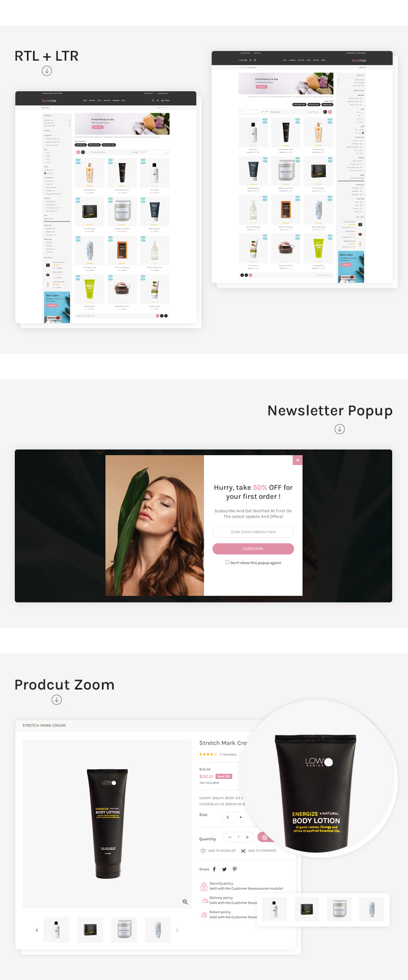This screenshot has height=980, width=408.
Task: Click the Add to Compare shuffle icon
Action: click(x=243, y=851)
